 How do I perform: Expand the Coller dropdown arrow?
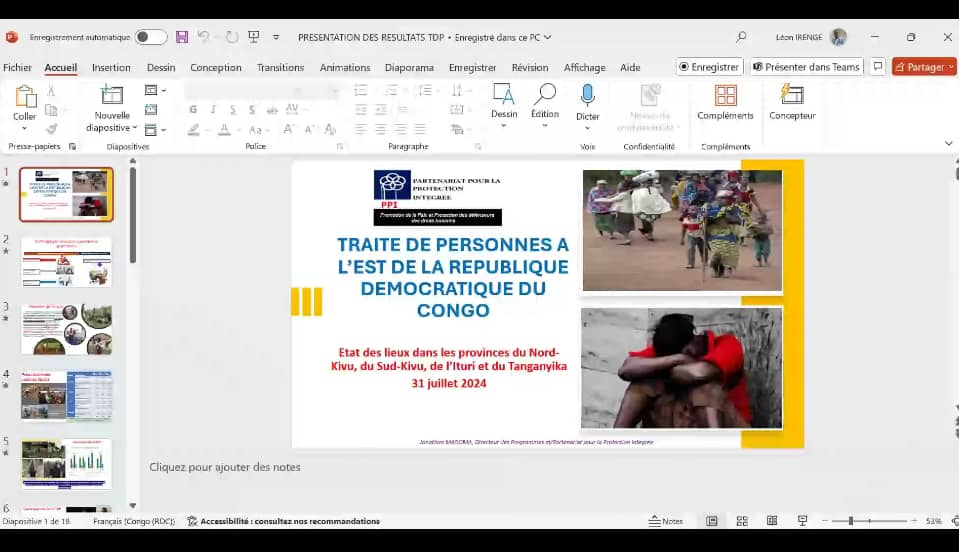point(24,128)
